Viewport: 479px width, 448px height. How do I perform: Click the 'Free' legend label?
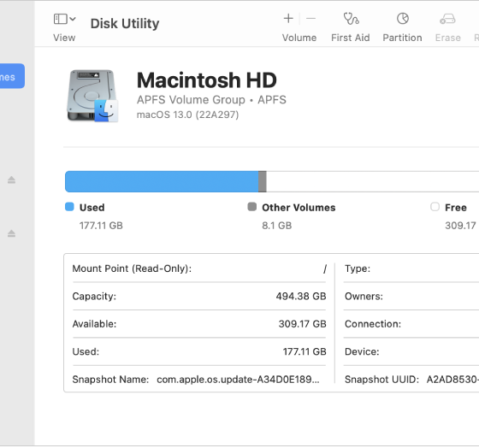(455, 208)
